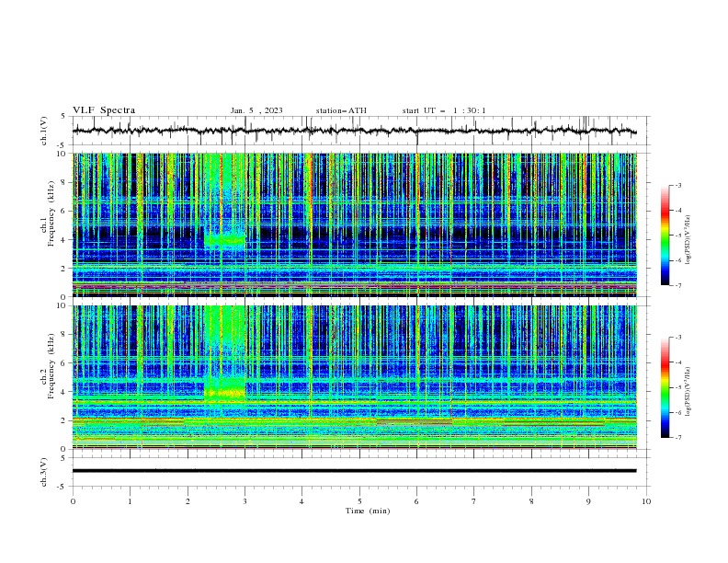Click the ch.1 PSD color scale bar
The image size is (728, 563).
click(x=665, y=236)
